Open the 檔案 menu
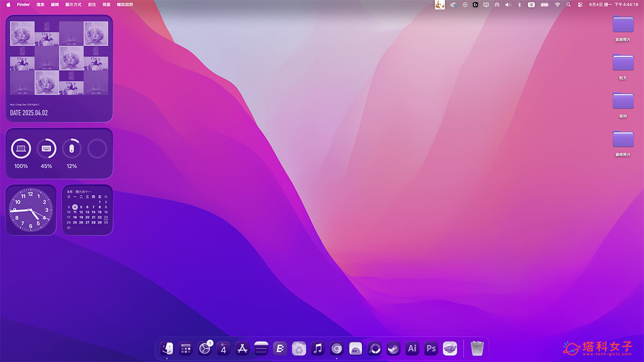 pos(40,4)
